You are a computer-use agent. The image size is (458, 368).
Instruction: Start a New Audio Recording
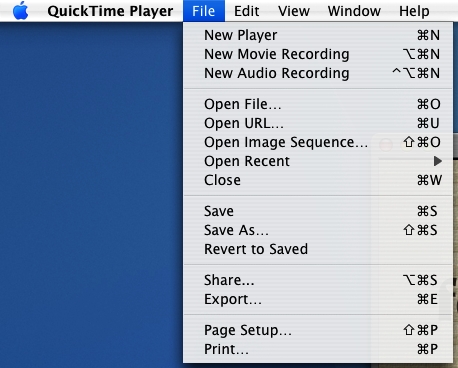318,73
